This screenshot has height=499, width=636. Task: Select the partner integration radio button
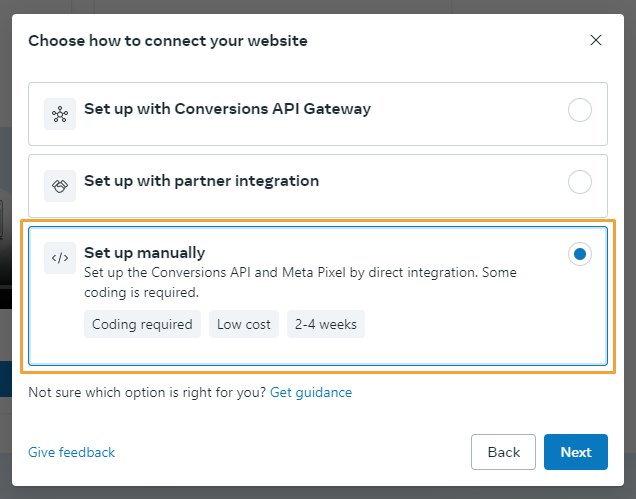pos(580,182)
